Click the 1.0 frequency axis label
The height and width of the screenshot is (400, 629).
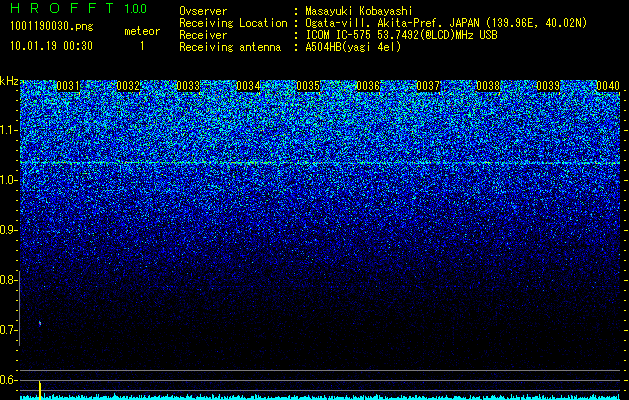[8, 180]
